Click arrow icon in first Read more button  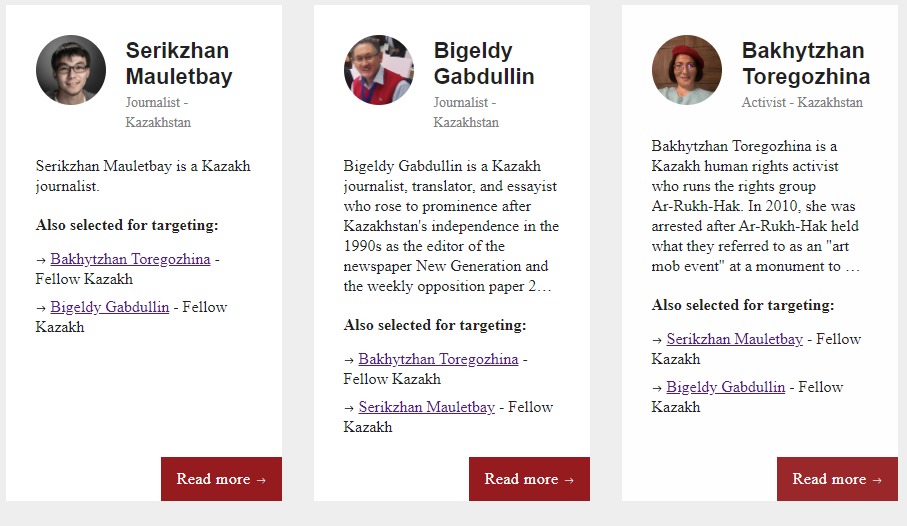261,480
